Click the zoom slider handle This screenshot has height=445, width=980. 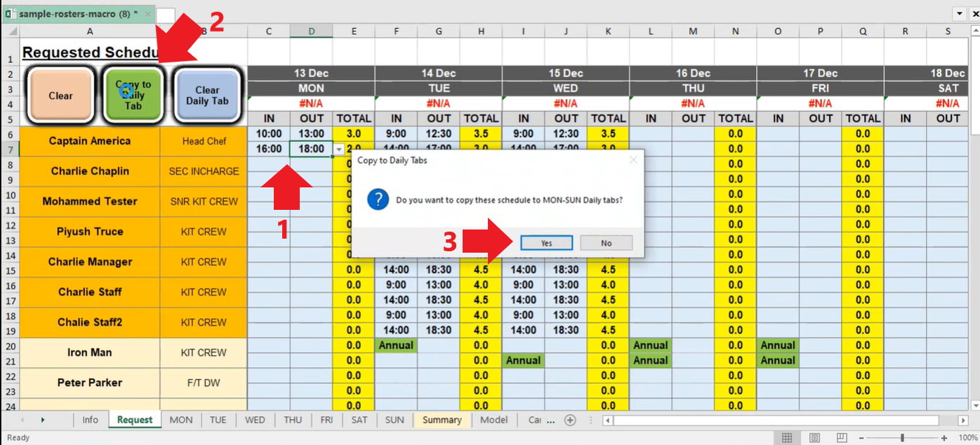[902, 438]
